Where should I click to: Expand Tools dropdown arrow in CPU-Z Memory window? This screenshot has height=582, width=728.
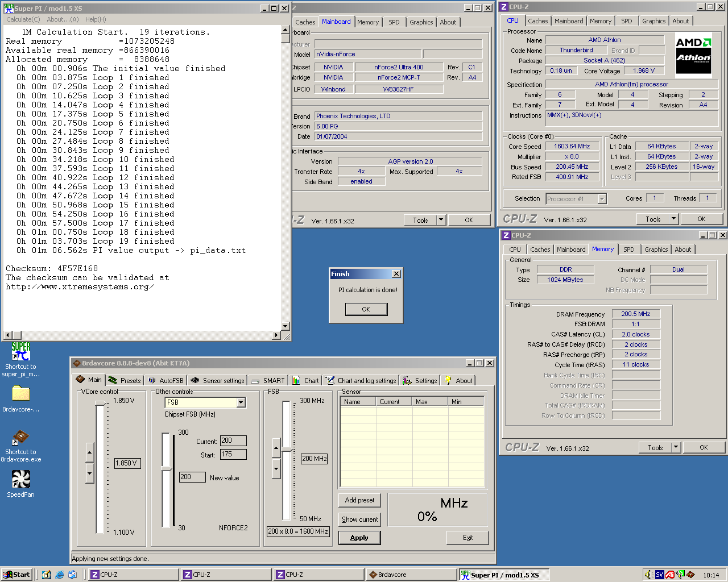(x=676, y=447)
